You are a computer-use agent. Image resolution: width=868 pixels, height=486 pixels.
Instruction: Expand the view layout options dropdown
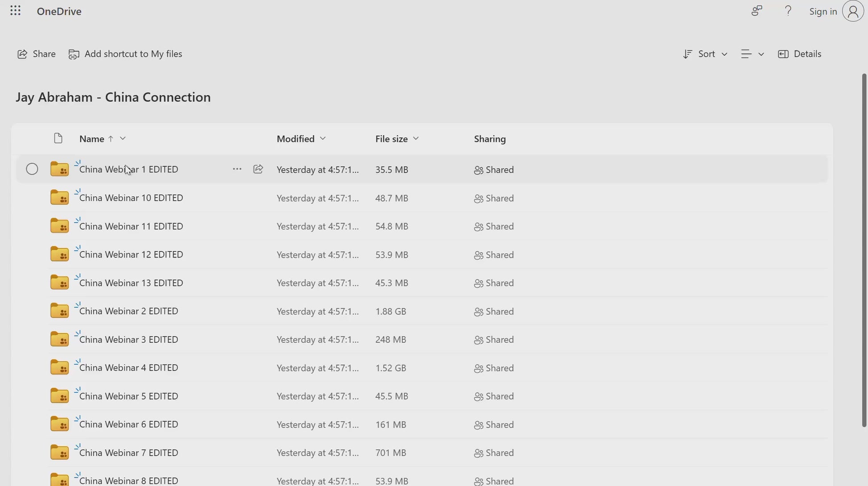752,54
